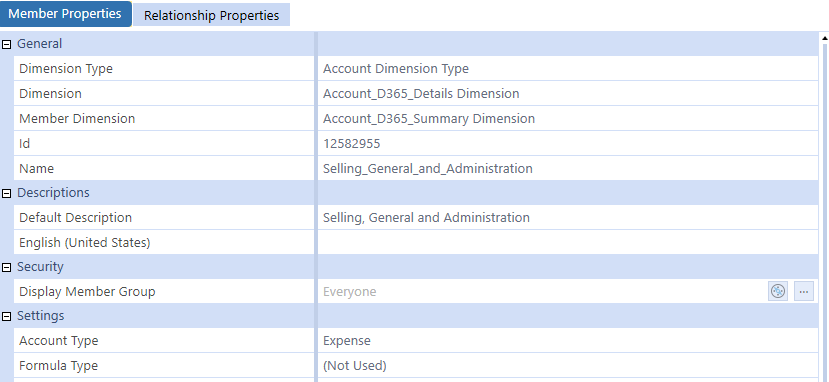Open the Formula Type (Not Used) value
Image resolution: width=829 pixels, height=382 pixels.
(567, 366)
